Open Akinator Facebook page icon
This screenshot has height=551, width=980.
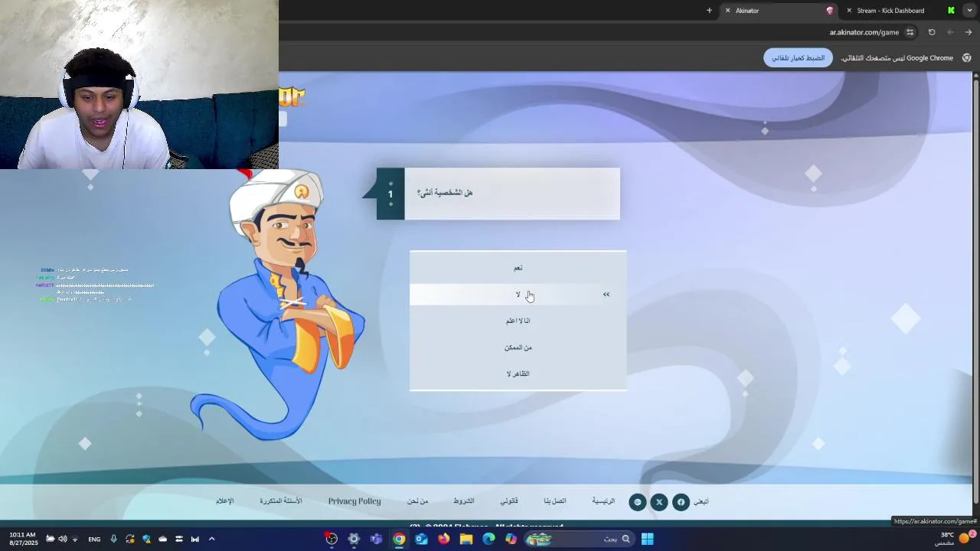(681, 502)
